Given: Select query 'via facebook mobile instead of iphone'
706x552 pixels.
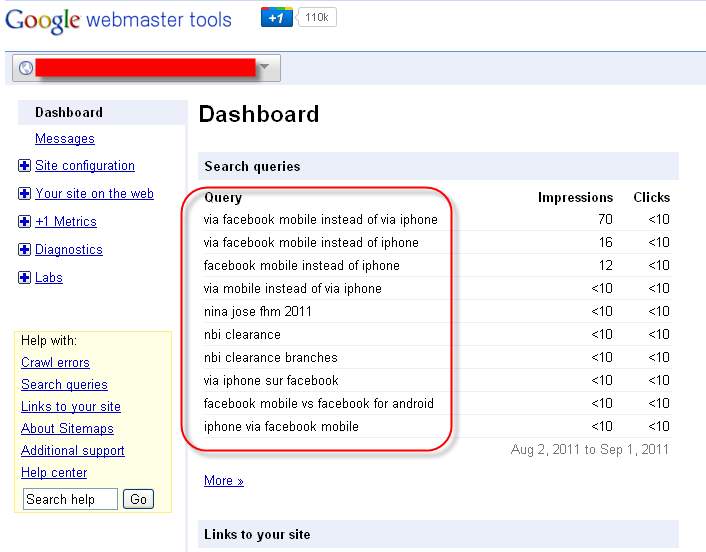Looking at the screenshot, I should [311, 242].
